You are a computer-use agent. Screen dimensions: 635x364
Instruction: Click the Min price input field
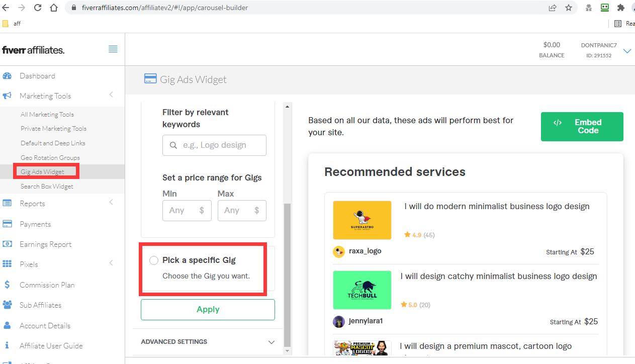[187, 211]
